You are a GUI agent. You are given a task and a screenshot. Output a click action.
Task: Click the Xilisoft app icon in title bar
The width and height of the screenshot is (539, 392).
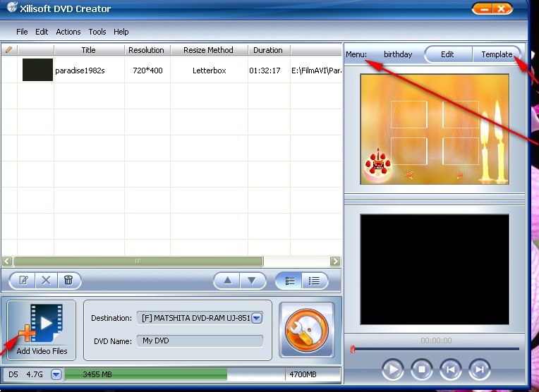(x=12, y=7)
